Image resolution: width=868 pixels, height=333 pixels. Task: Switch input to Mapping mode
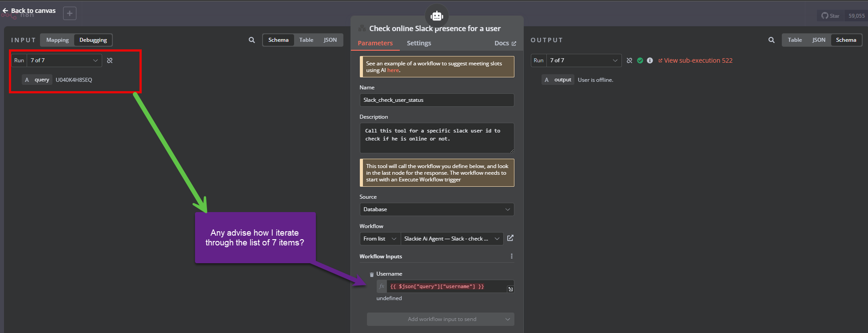pos(57,40)
